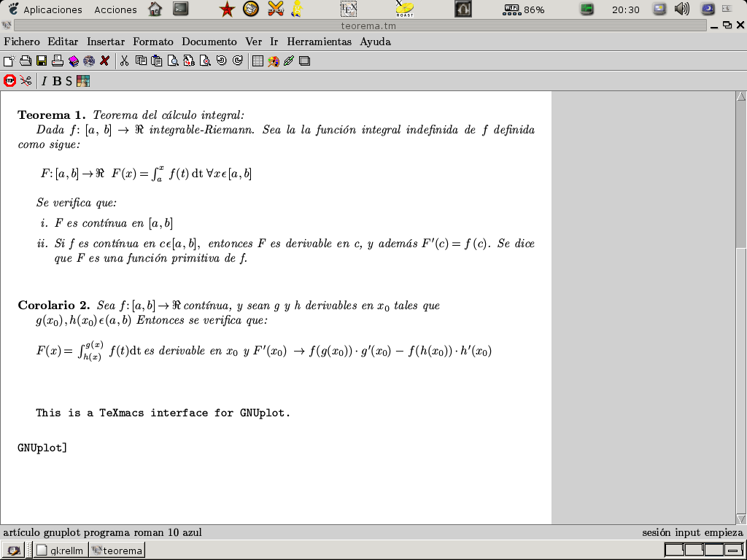Toggle italic text with the I button
The height and width of the screenshot is (560, 747).
tap(44, 81)
